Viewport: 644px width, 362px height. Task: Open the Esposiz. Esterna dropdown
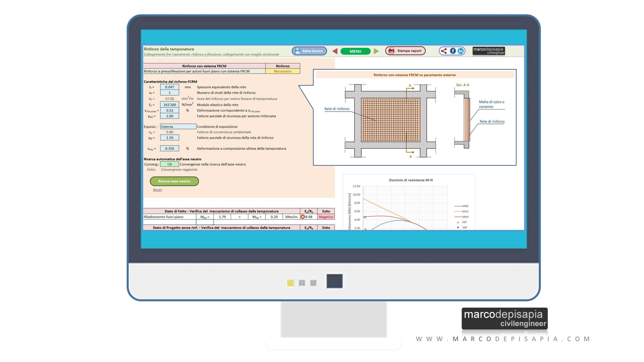pos(178,127)
